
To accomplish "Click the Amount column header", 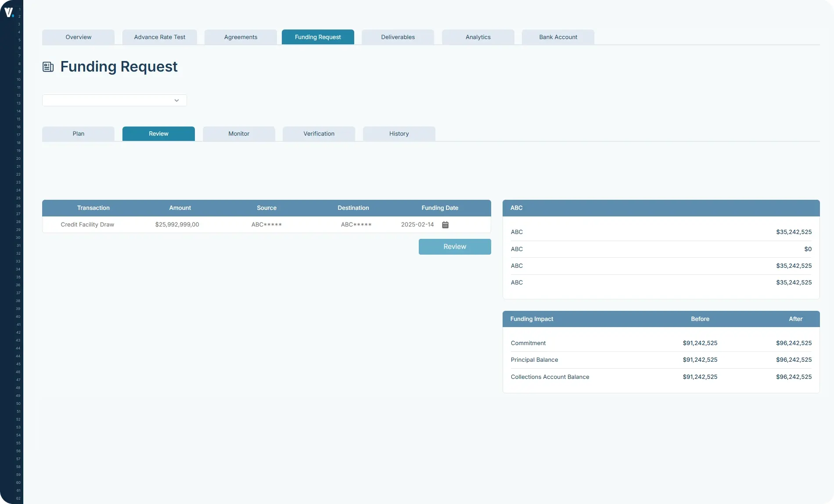I will [x=180, y=208].
